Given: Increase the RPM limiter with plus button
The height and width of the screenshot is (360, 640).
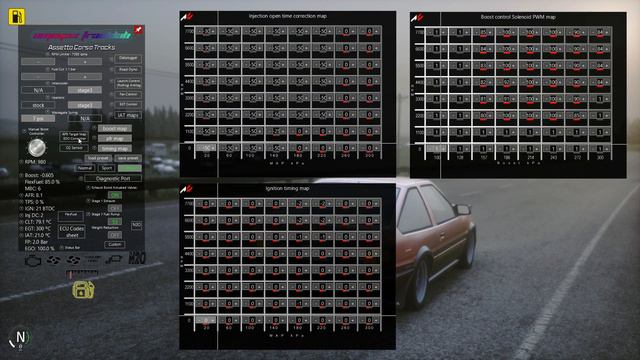Looking at the screenshot, I should coord(85,62).
